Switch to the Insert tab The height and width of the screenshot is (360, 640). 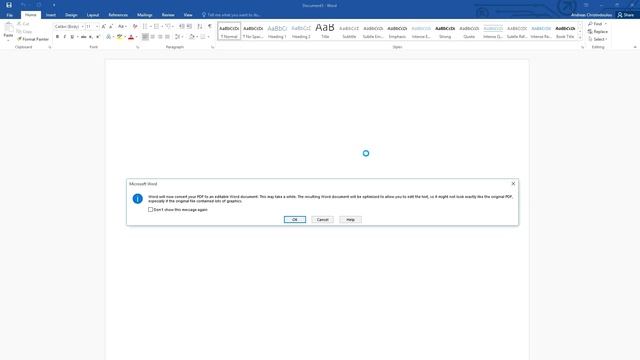(51, 15)
